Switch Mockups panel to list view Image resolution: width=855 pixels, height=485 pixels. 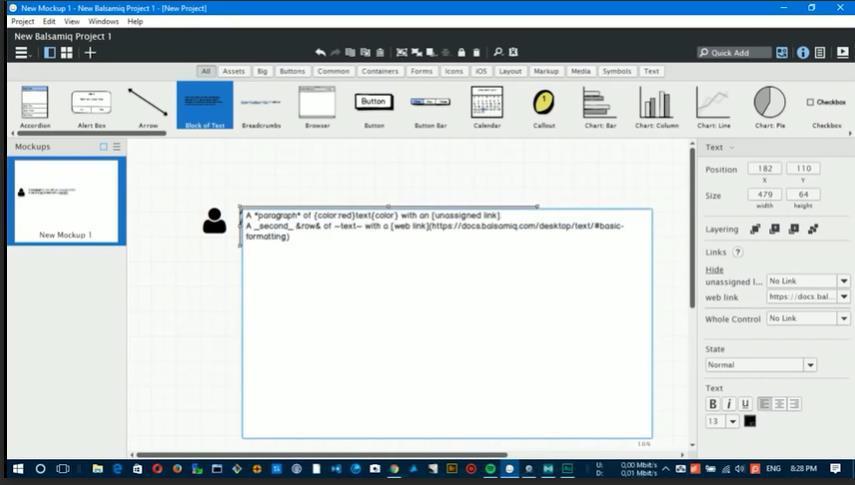click(x=117, y=147)
